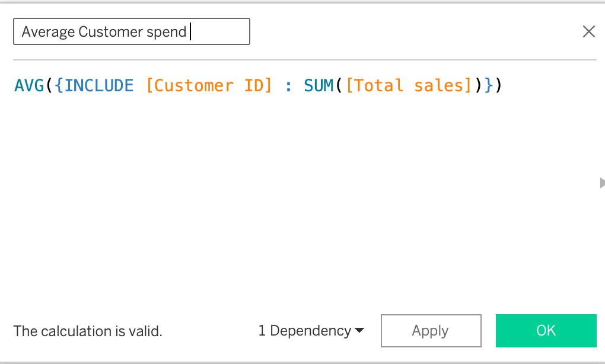Viewport: 605px width, 364px height.
Task: Click the closing curly brace in formula
Action: 488,86
